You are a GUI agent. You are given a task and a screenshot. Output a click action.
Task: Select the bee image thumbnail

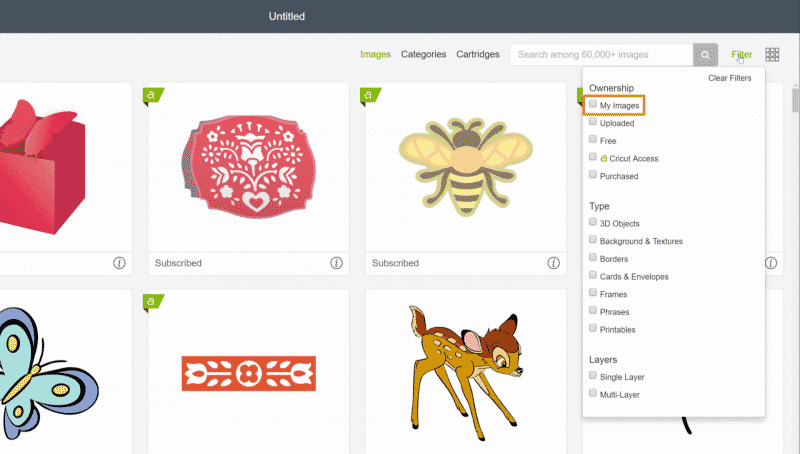465,166
